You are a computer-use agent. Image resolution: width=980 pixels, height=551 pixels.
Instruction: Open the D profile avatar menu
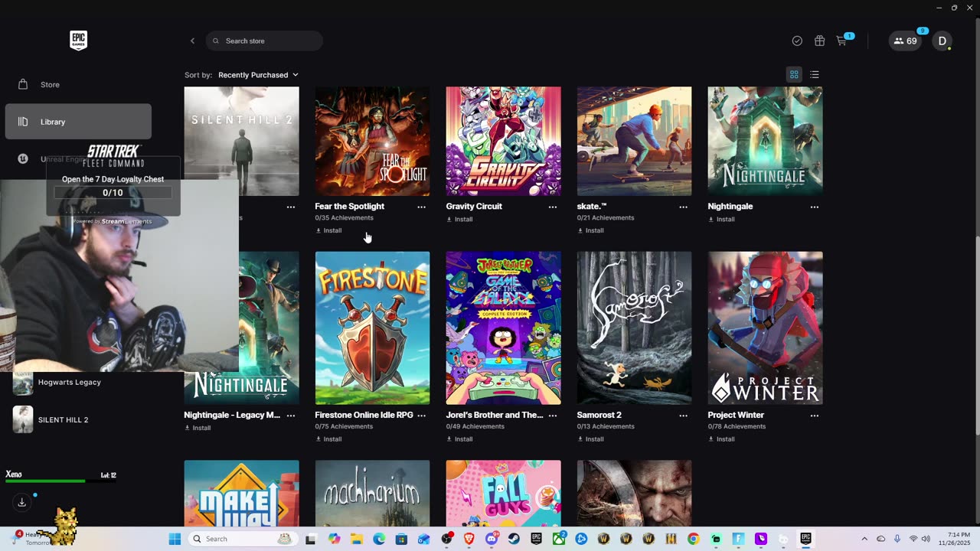(x=942, y=41)
